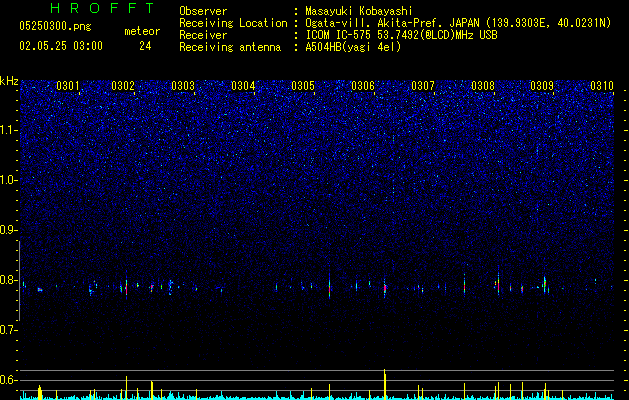Click the 'Receiving Location' label

[233, 24]
